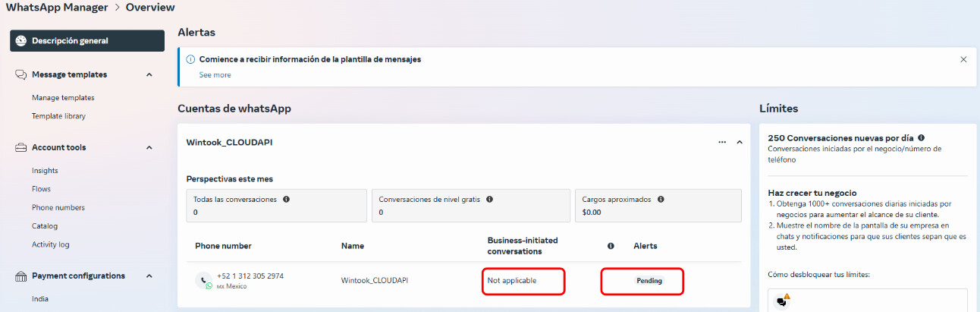Image resolution: width=980 pixels, height=312 pixels.
Task: Click info icon beside 250 Conversaciones nuevas por día
Action: tap(921, 138)
